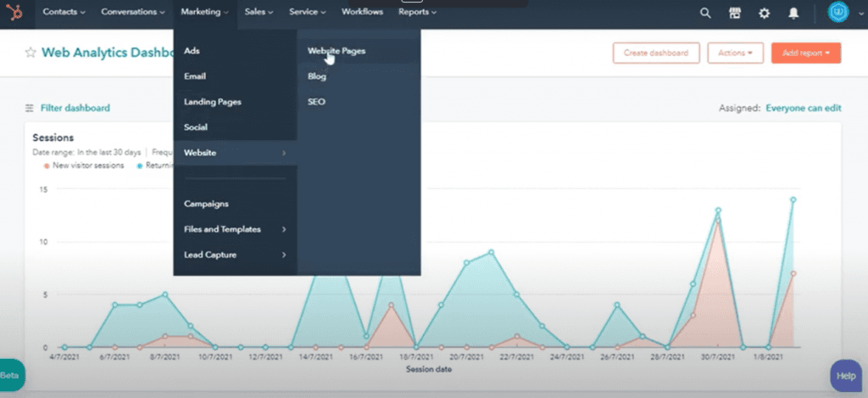Image resolution: width=868 pixels, height=398 pixels.
Task: Open the Sales dropdown menu
Action: pos(259,12)
